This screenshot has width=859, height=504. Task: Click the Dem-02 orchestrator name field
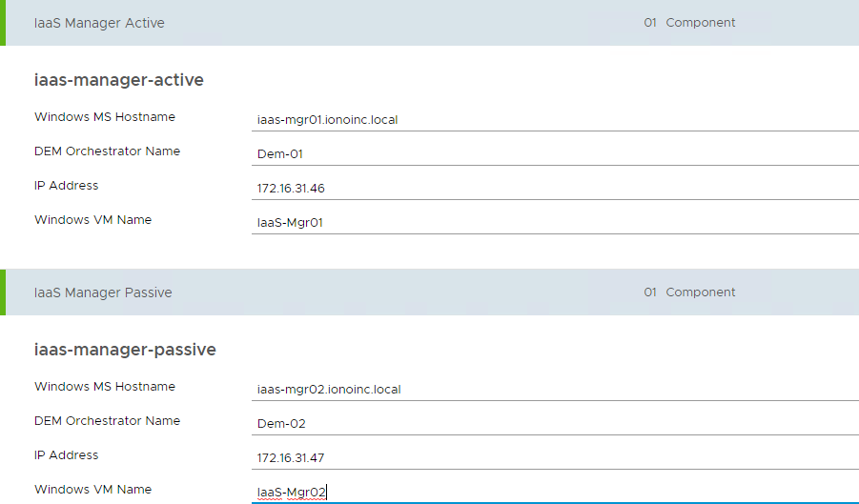click(553, 424)
